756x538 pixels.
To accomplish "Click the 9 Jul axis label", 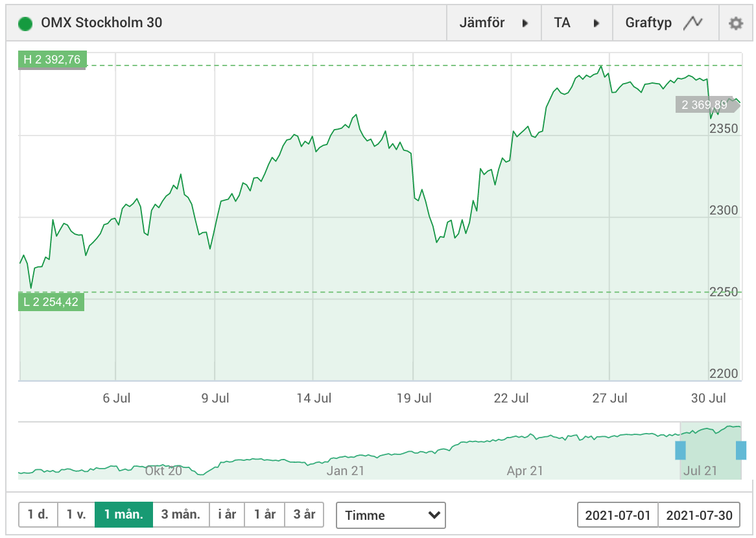I will 215,398.
